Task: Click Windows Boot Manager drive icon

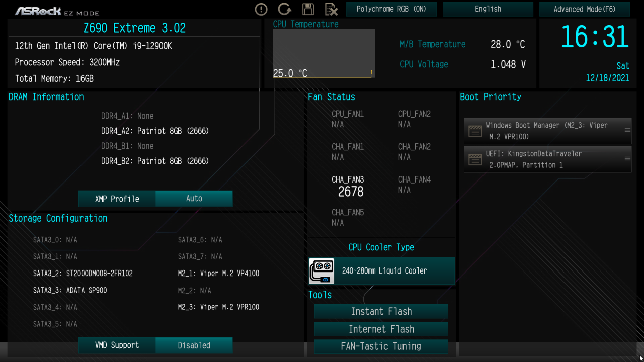Action: click(475, 131)
